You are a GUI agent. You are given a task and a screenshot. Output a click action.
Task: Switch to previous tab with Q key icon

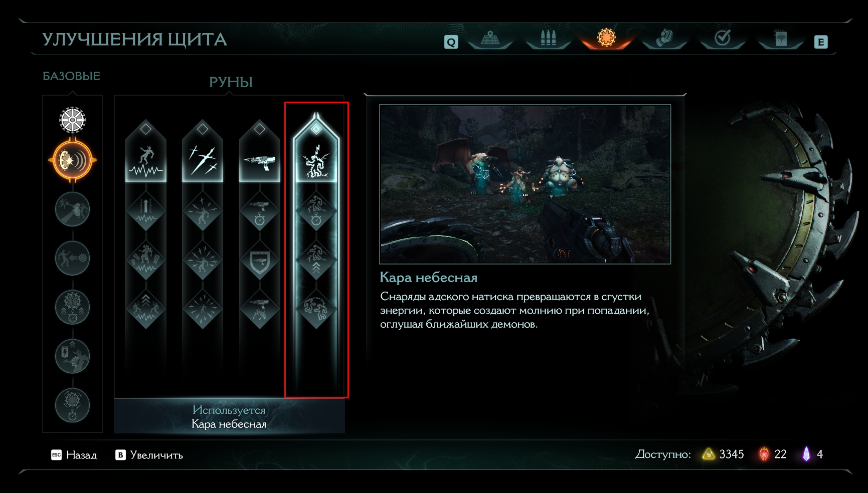[x=451, y=42]
